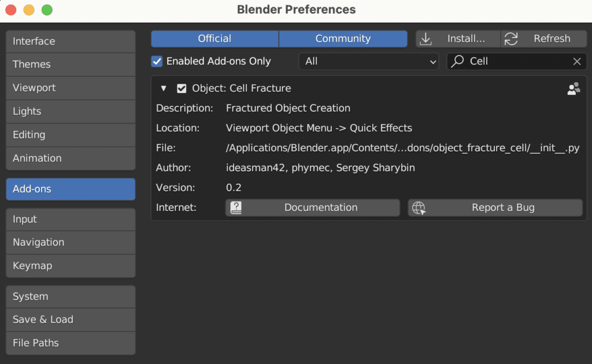The height and width of the screenshot is (364, 592).
Task: Click the Install download arrow icon
Action: click(426, 39)
